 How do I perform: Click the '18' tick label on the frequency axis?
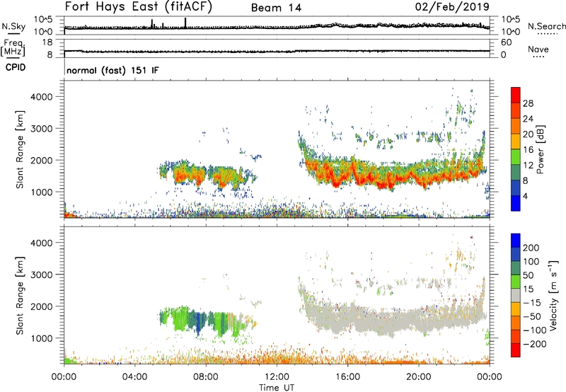click(x=47, y=42)
